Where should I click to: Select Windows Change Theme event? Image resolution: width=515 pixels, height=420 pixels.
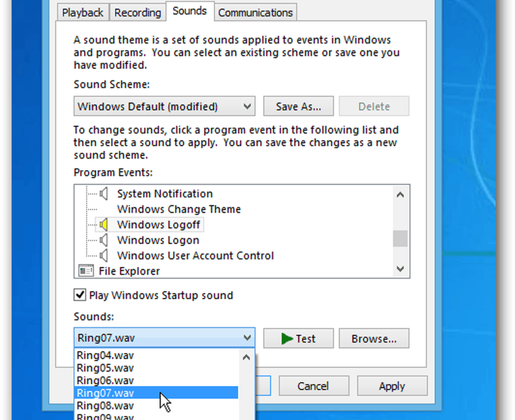tap(179, 209)
